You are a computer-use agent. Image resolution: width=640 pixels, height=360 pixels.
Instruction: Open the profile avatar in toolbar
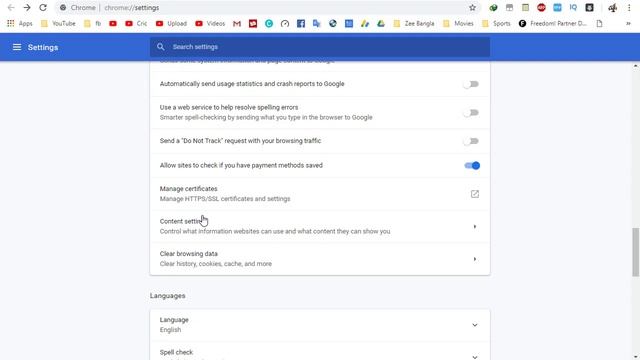coord(613,8)
